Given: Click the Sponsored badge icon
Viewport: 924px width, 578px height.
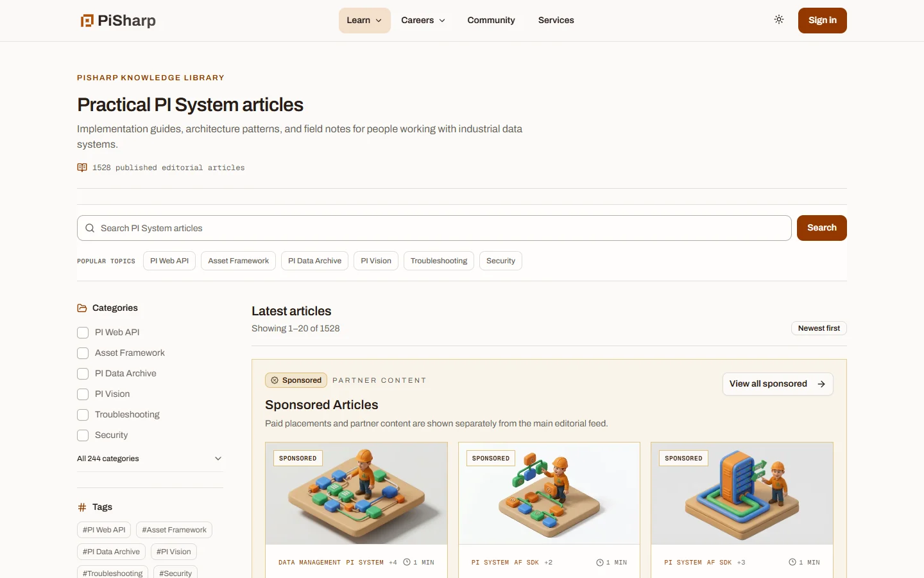Looking at the screenshot, I should 275,380.
